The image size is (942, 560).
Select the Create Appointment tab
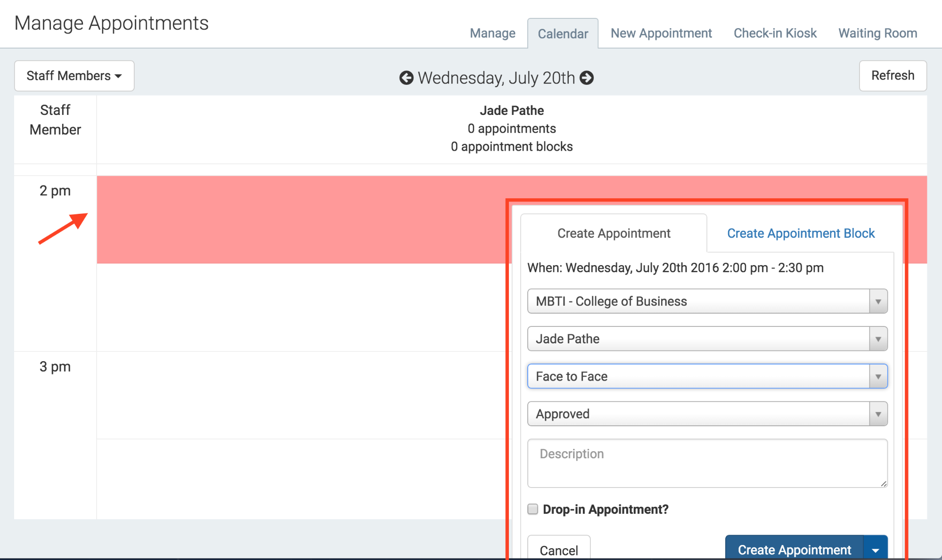pyautogui.click(x=614, y=233)
